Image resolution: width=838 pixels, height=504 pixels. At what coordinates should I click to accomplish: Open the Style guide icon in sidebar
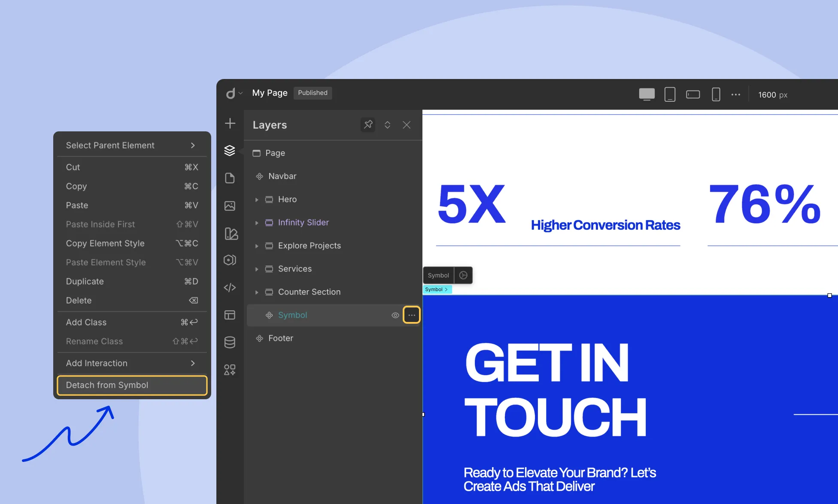pos(231,234)
